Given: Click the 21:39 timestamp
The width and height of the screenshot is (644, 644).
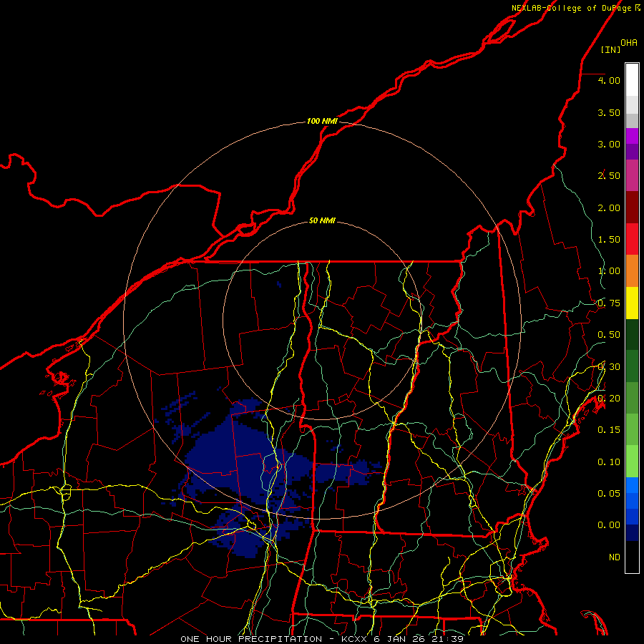Looking at the screenshot, I should [x=447, y=639].
